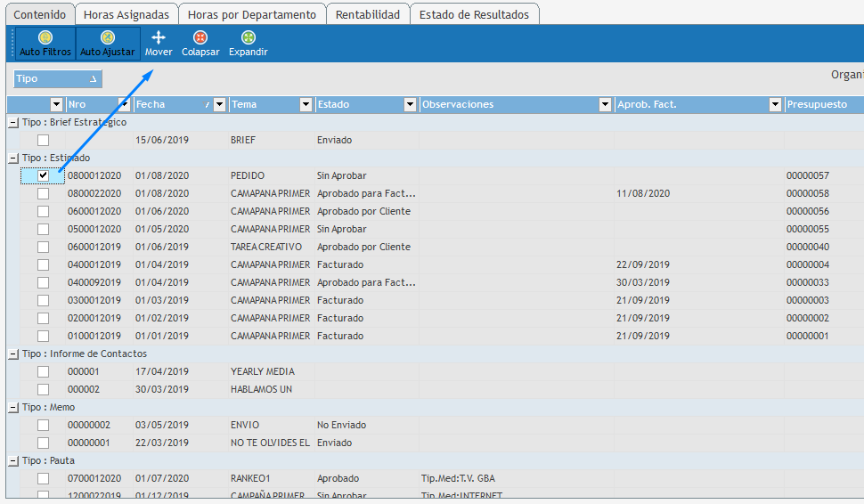Screen dimensions: 864x504
Task: Sort by the Fecha column header
Action: coord(169,105)
